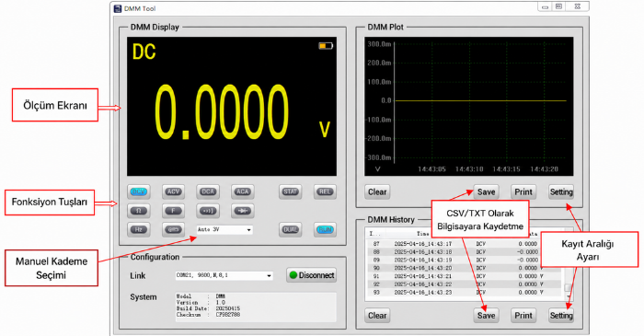Choose the Hz frequency function
This screenshot has width=644, height=336.
(138, 229)
